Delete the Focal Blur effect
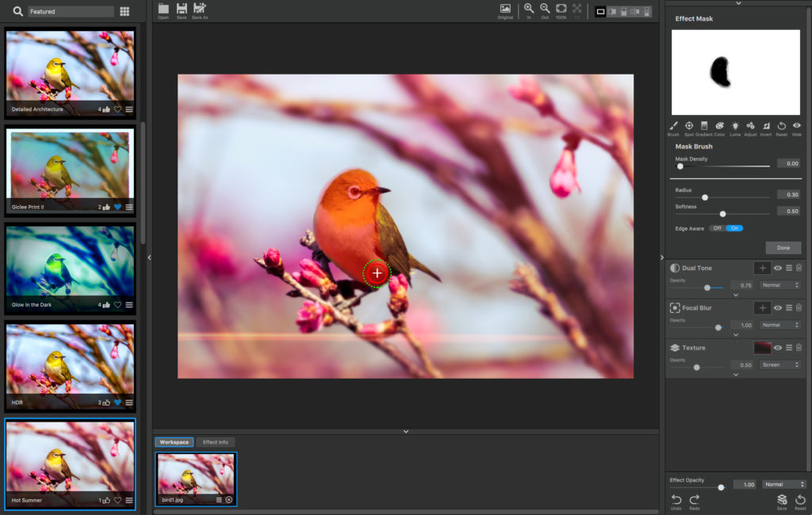Viewport: 812px width, 515px height. coord(799,307)
